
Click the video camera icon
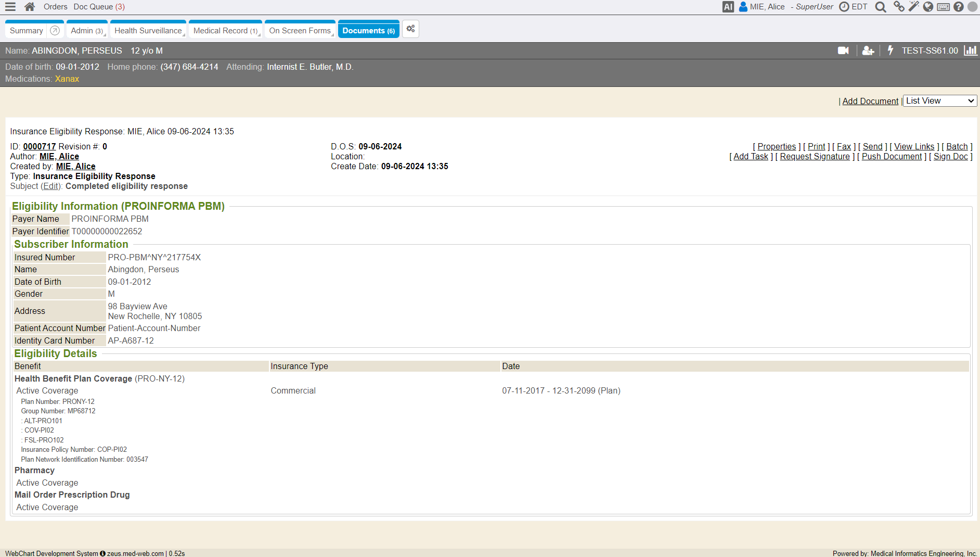843,50
